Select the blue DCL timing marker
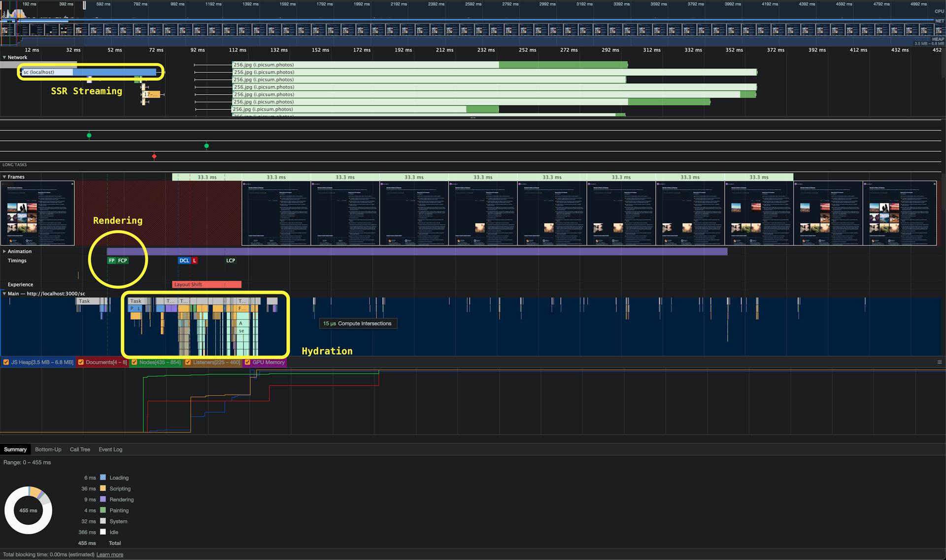 184,261
